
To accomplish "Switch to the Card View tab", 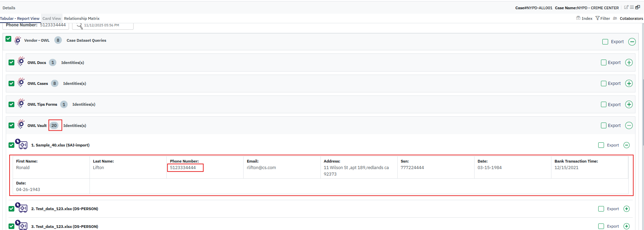I will [52, 18].
